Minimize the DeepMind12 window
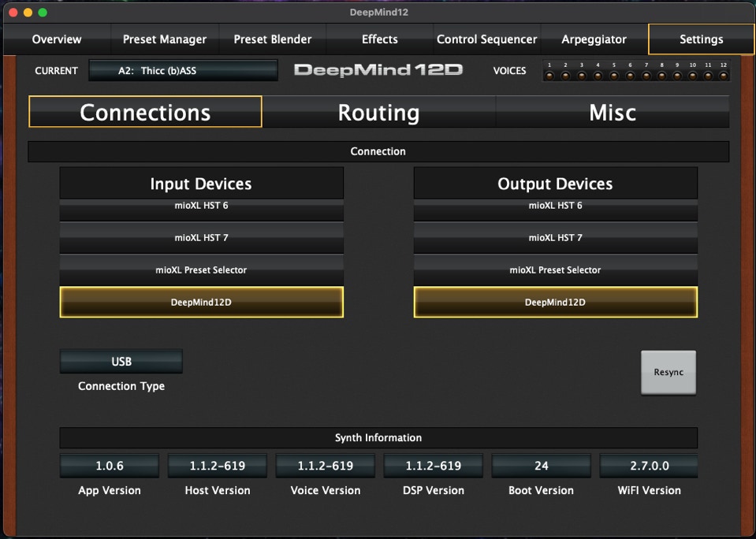The width and height of the screenshot is (756, 539). 28,12
